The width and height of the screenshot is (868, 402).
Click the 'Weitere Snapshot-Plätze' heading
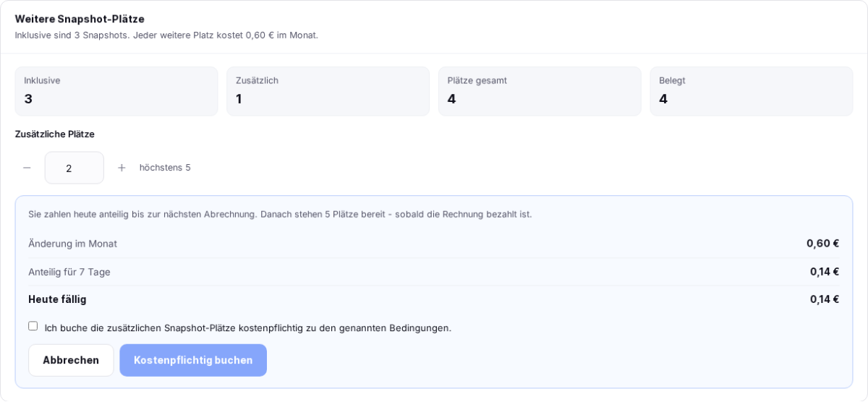pyautogui.click(x=80, y=19)
